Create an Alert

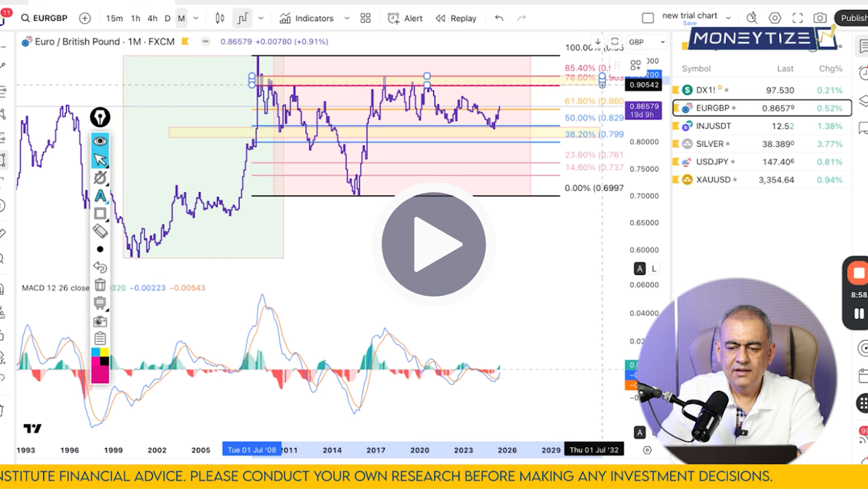click(405, 18)
